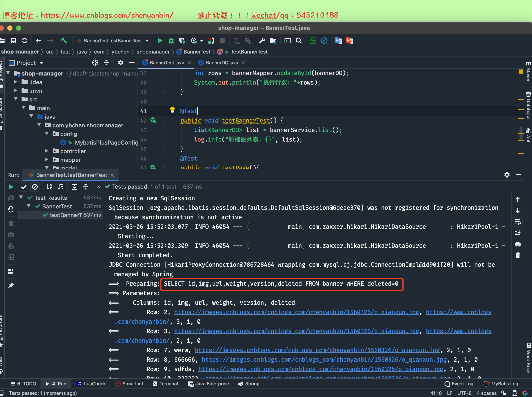The width and height of the screenshot is (532, 397).
Task: Toggle the Show Ignored tests filter
Action: point(35,187)
